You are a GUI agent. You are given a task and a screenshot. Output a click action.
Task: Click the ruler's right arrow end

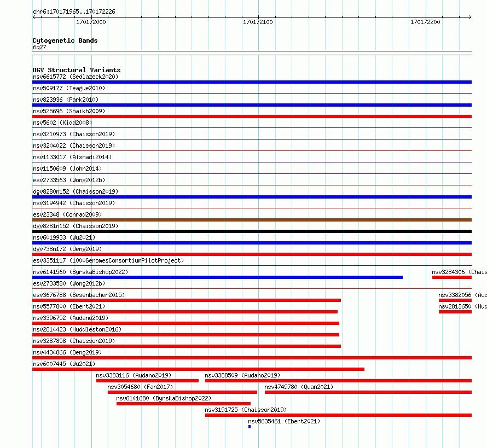470,17
